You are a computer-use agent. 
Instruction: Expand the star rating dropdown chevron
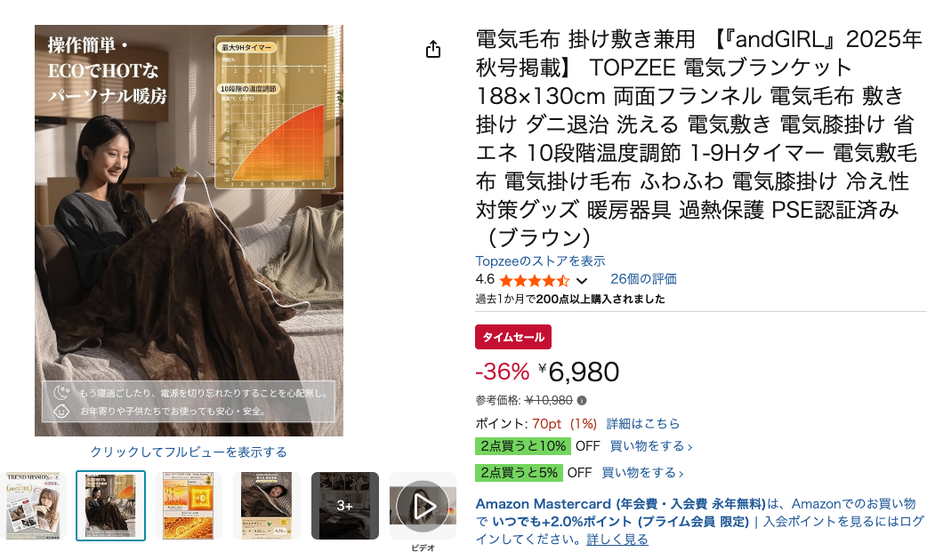(582, 281)
